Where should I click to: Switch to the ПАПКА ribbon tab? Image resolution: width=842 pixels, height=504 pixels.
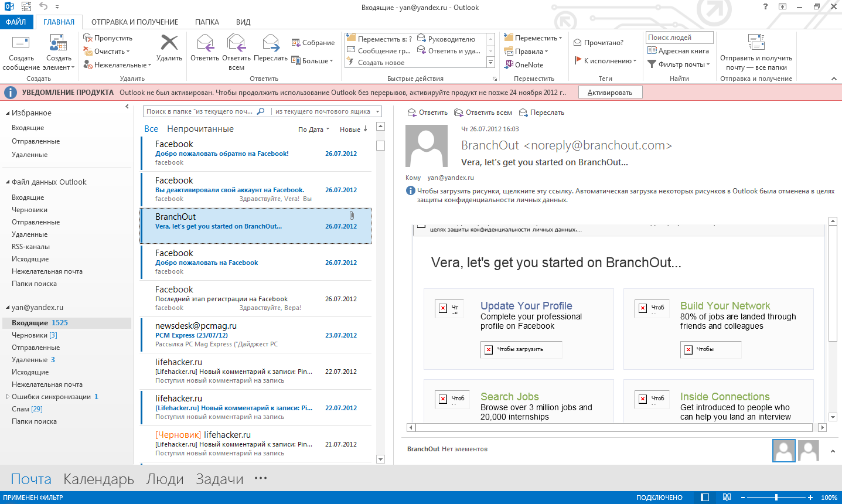(207, 22)
